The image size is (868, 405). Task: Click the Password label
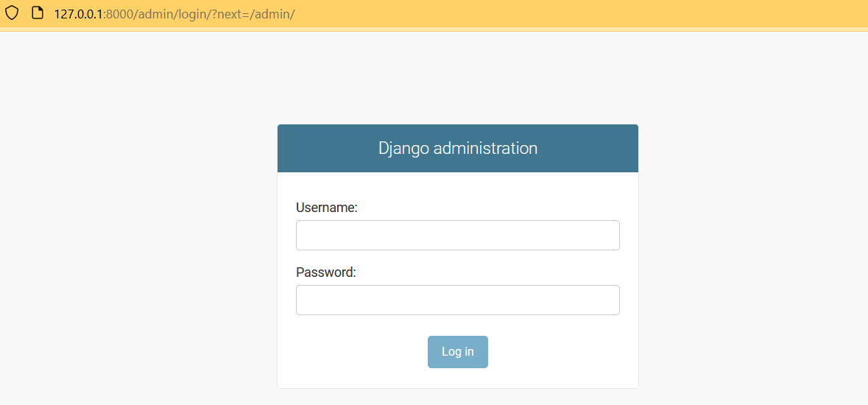325,272
